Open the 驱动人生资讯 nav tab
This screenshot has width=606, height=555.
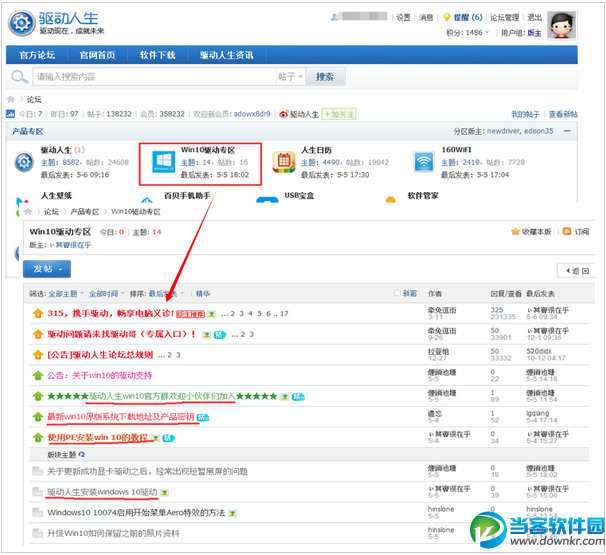pyautogui.click(x=226, y=55)
